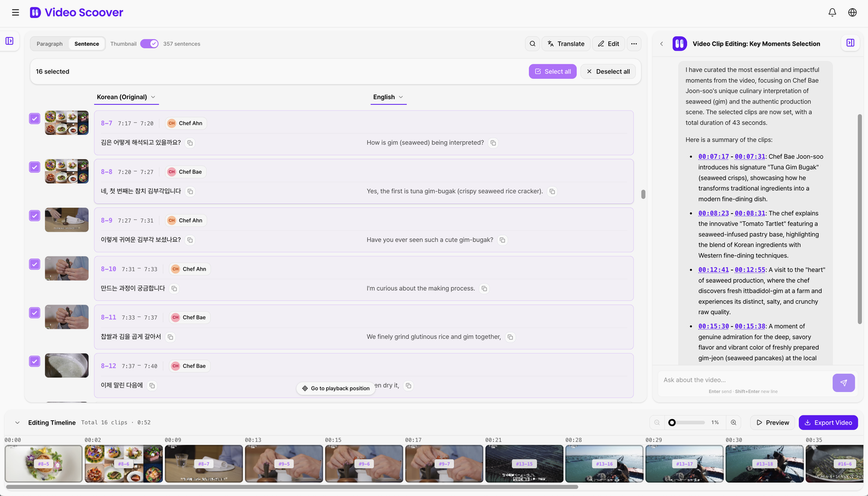Viewport: 868px width, 496px height.
Task: Jump to timestamp 00:15:30 link
Action: pyautogui.click(x=714, y=326)
